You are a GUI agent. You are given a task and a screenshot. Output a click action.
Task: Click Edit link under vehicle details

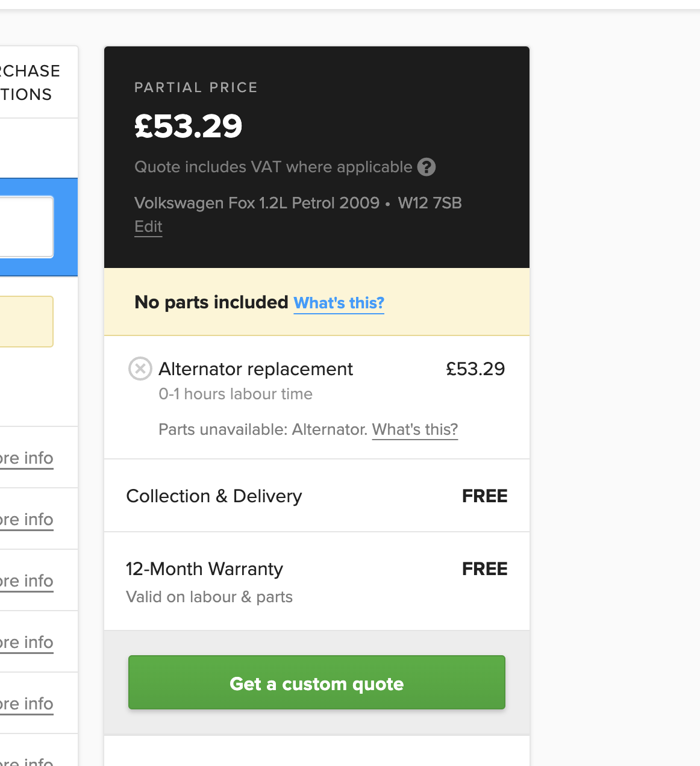tap(148, 226)
